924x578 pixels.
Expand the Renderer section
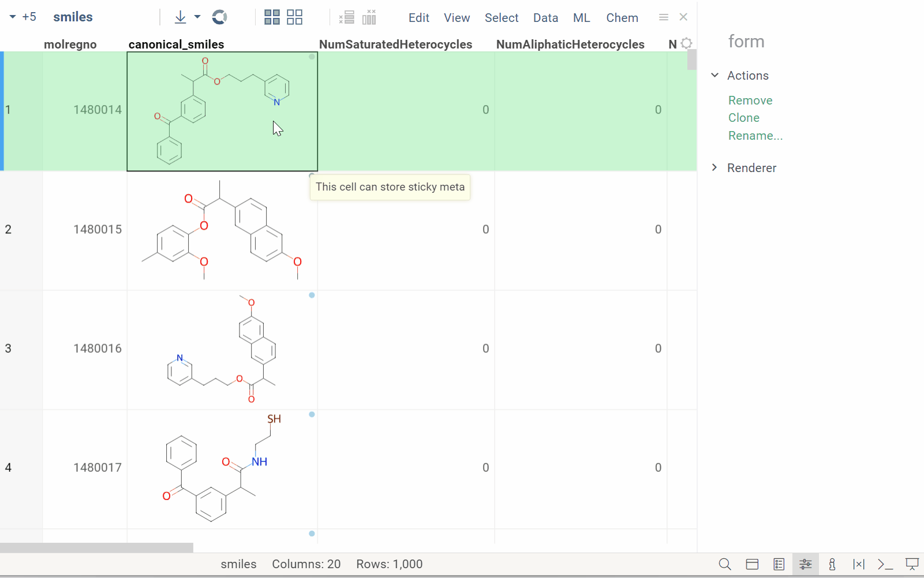[x=715, y=168]
